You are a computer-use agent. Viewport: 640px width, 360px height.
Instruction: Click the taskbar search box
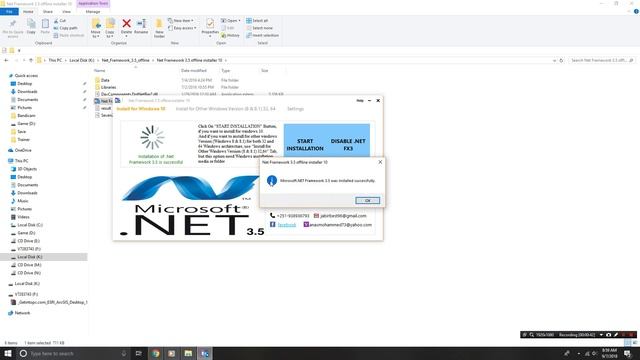(73, 353)
